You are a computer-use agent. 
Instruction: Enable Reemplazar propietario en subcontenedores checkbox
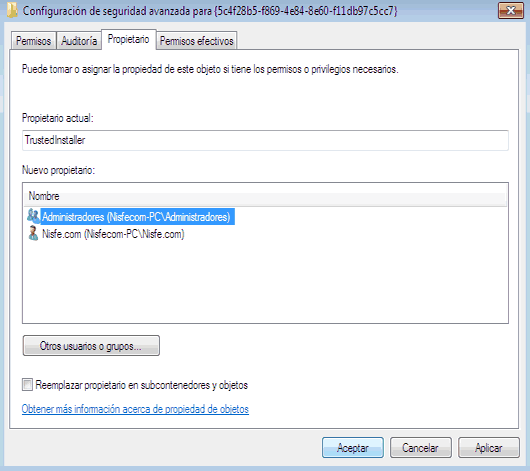coord(27,385)
